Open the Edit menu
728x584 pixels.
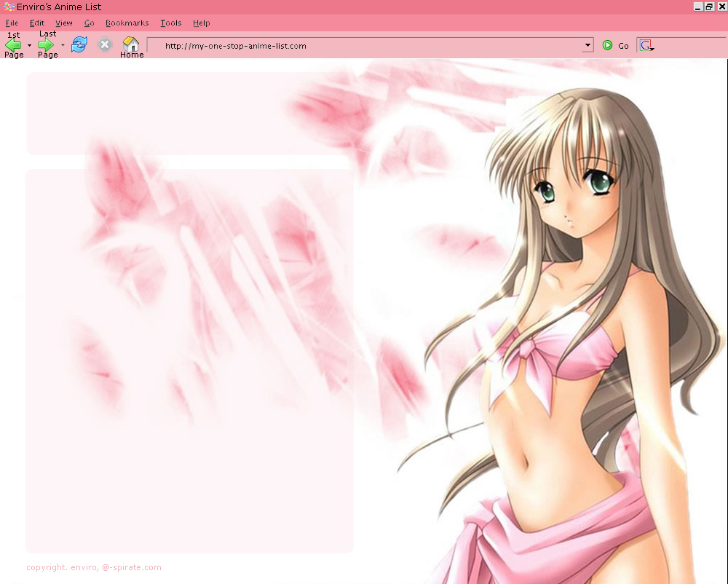tap(36, 23)
